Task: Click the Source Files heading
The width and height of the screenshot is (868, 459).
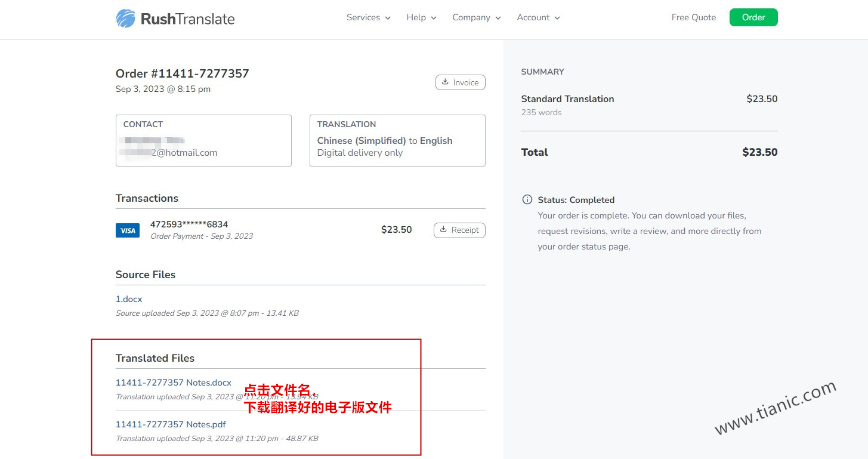Action: (x=146, y=275)
